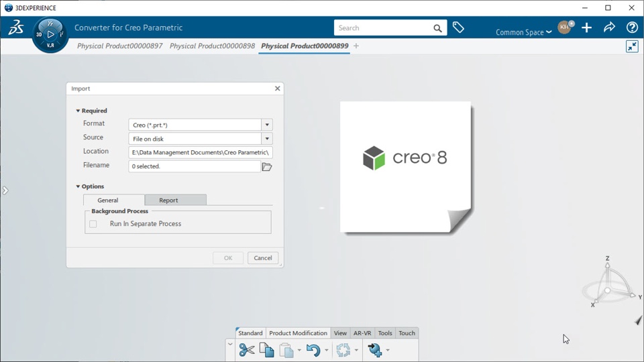Open the help question mark icon
Image resolution: width=644 pixels, height=362 pixels.
[632, 27]
